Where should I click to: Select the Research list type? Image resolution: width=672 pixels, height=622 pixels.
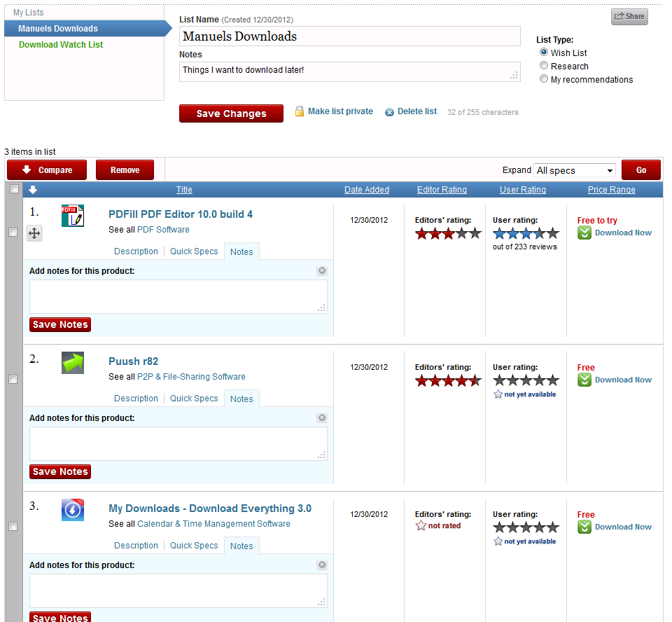[x=544, y=66]
